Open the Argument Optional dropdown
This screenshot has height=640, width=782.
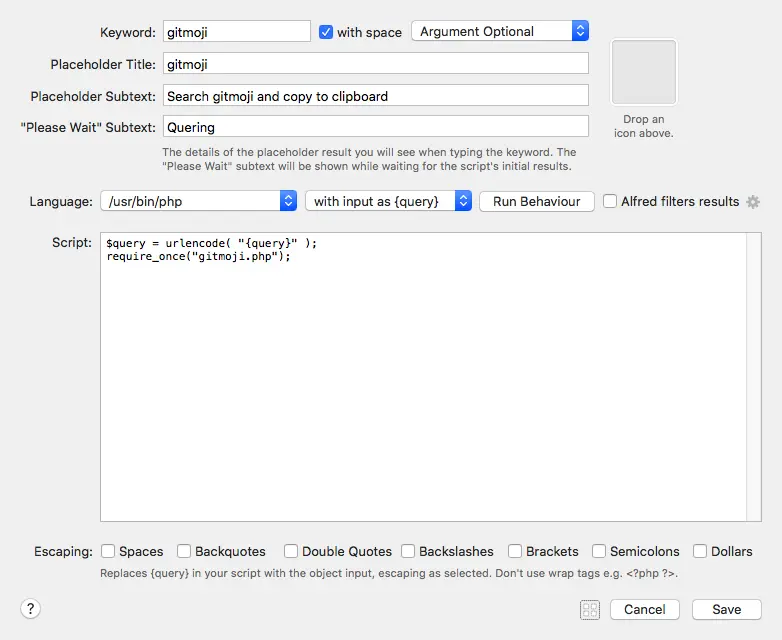tap(500, 31)
